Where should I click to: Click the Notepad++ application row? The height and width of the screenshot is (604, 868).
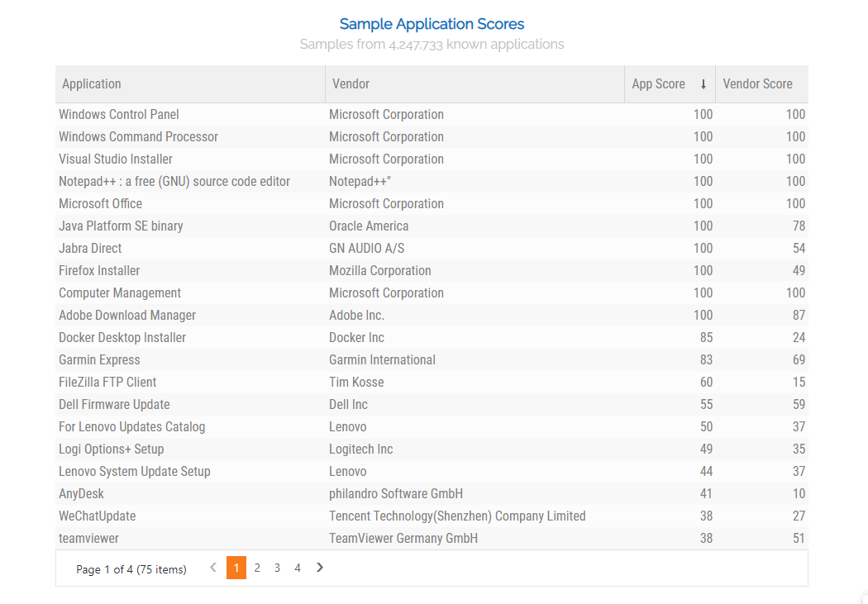click(x=174, y=182)
